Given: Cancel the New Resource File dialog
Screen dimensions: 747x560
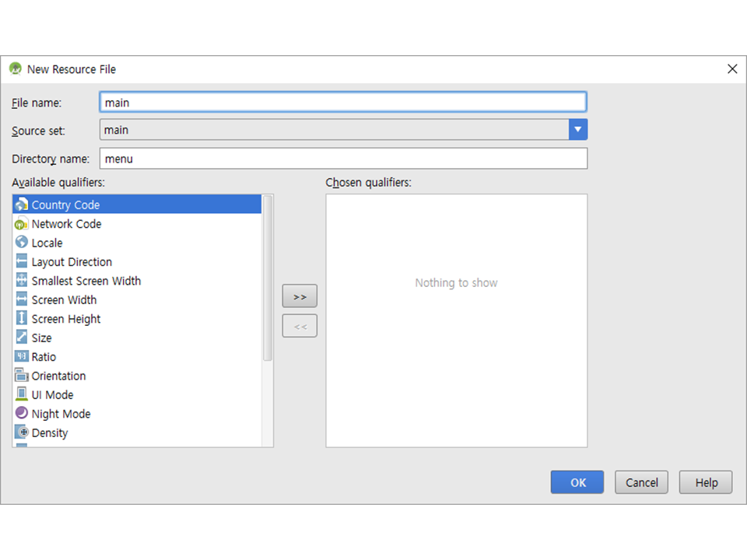Looking at the screenshot, I should (x=641, y=482).
